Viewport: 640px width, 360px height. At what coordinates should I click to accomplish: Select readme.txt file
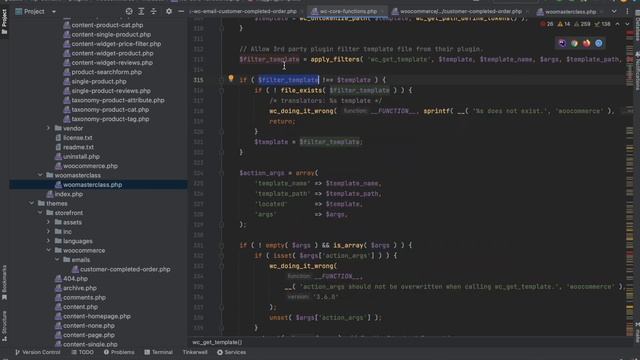click(78, 147)
